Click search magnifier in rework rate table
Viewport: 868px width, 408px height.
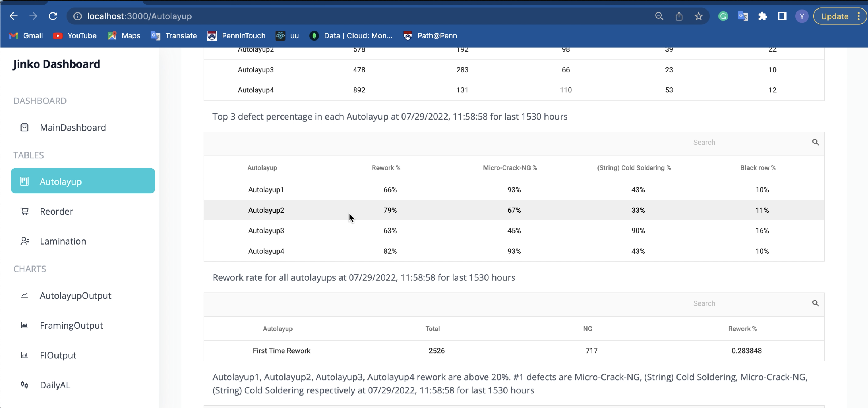coord(815,303)
